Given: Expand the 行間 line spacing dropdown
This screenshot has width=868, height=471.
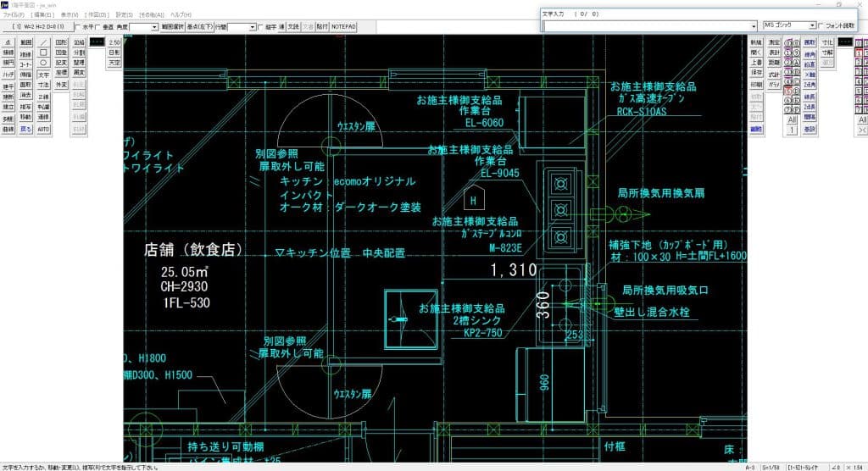Looking at the screenshot, I should pos(253,27).
